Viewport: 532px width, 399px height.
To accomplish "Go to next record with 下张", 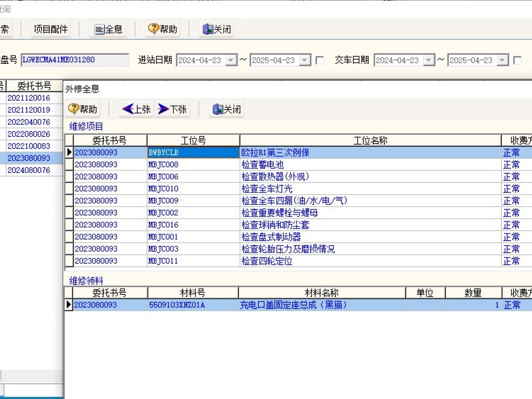I will tap(172, 109).
